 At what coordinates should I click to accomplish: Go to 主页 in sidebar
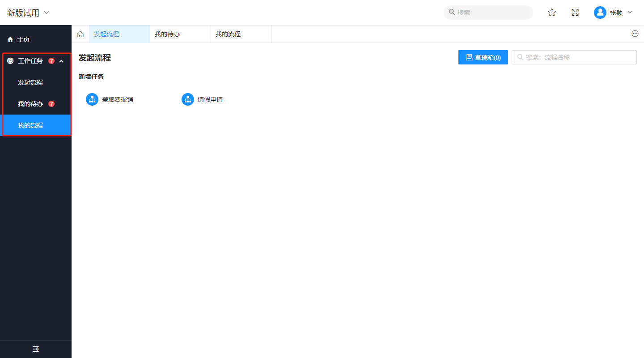point(23,39)
